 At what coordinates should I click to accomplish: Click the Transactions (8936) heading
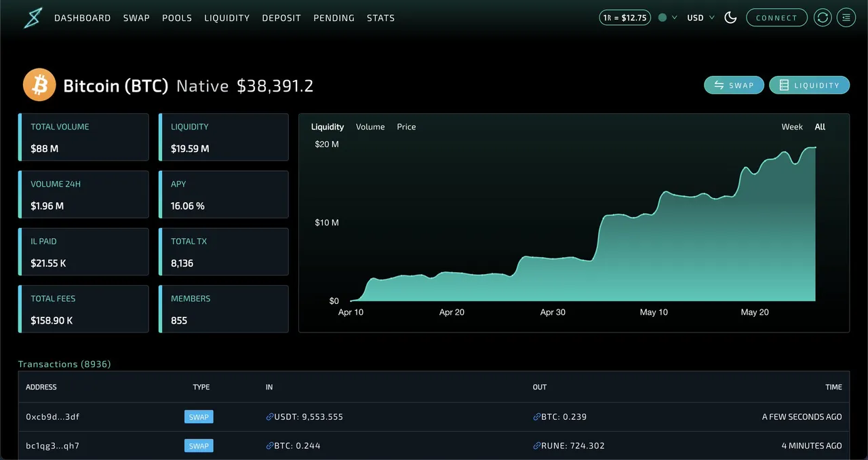point(64,364)
